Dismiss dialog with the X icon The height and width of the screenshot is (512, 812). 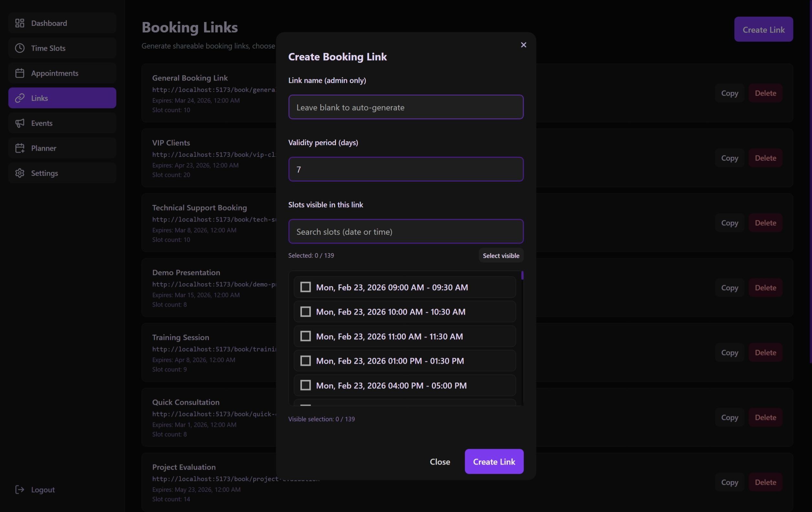point(523,45)
